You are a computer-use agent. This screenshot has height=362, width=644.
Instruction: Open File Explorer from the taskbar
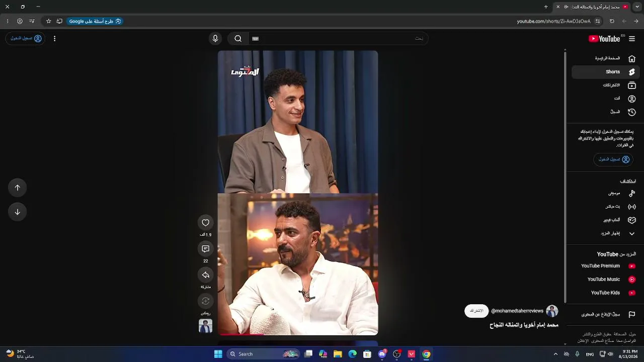(338, 354)
